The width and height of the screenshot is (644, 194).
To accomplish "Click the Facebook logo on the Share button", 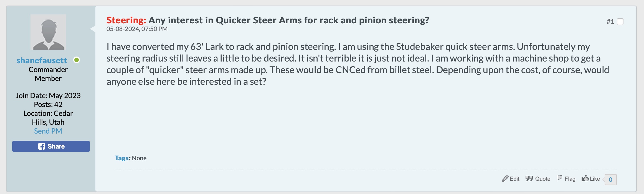I will pyautogui.click(x=42, y=146).
